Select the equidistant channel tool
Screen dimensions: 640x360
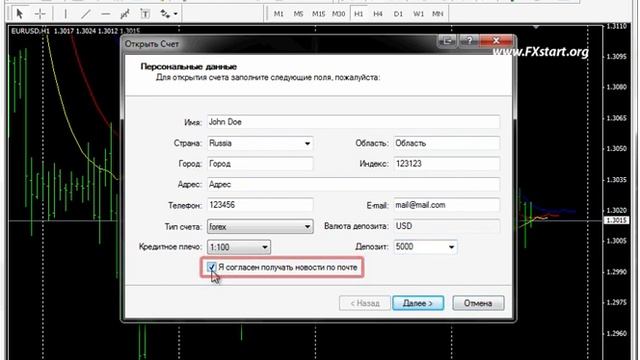(125, 14)
